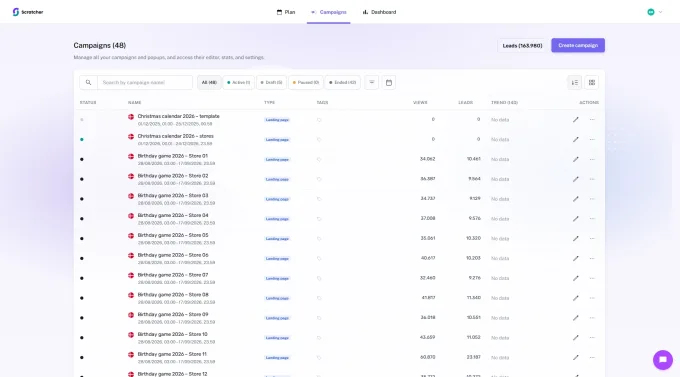Click the green status dot for Christmas stores
Viewport: 680px width, 377px height.
[x=82, y=140]
